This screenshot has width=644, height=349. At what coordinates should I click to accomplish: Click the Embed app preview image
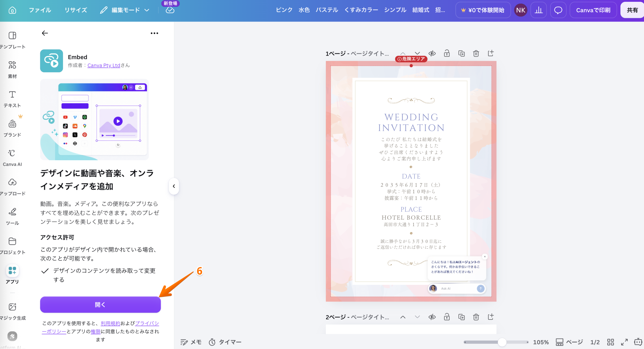pyautogui.click(x=94, y=120)
